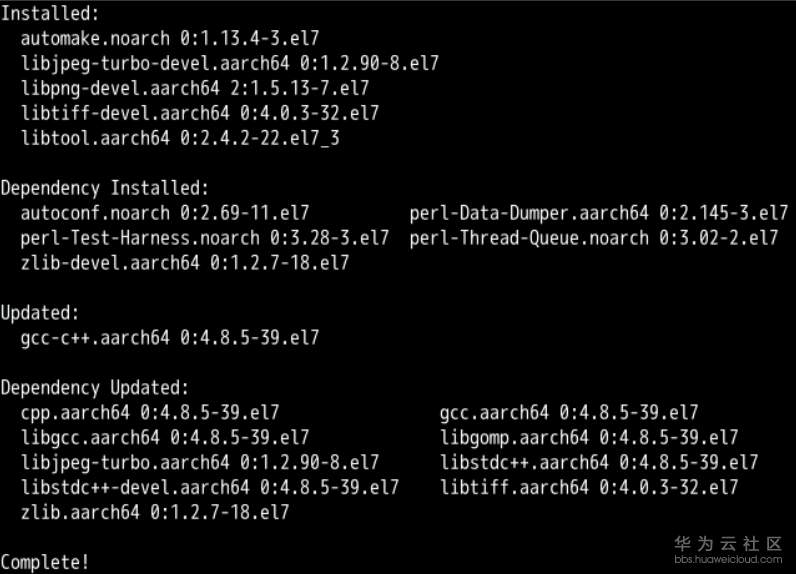Viewport: 796px width, 574px height.
Task: Click the bbs.huaweicloud.com watermark link
Action: click(727, 561)
